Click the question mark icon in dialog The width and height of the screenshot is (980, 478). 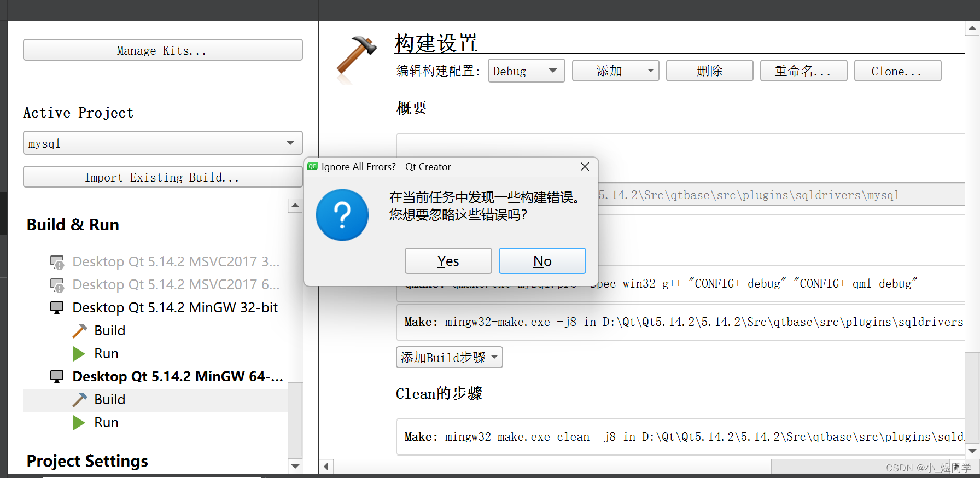tap(342, 215)
